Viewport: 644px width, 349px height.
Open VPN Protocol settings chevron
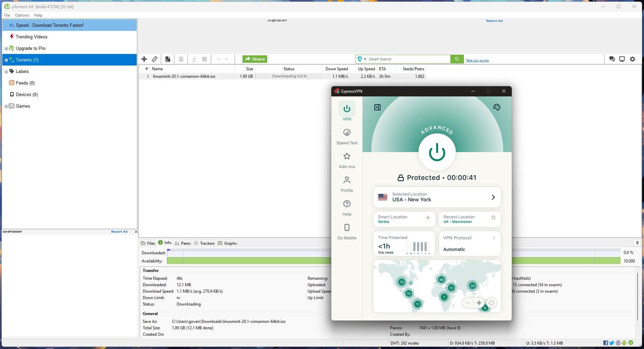494,238
